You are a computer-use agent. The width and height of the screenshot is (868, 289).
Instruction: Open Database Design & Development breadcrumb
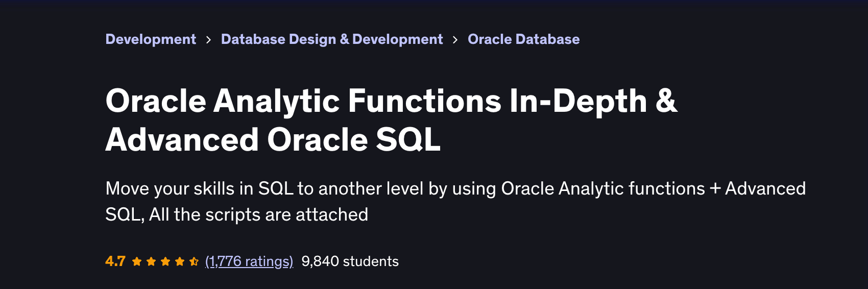[332, 39]
